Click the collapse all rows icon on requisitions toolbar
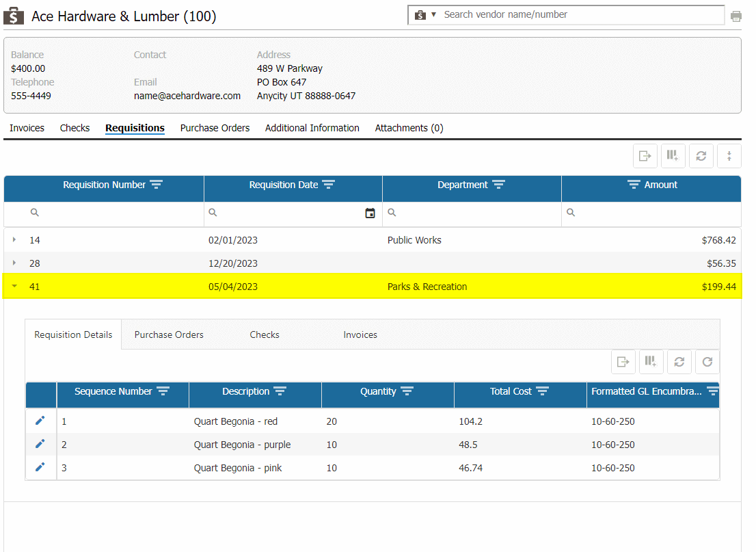The width and height of the screenshot is (756, 552). 729,156
